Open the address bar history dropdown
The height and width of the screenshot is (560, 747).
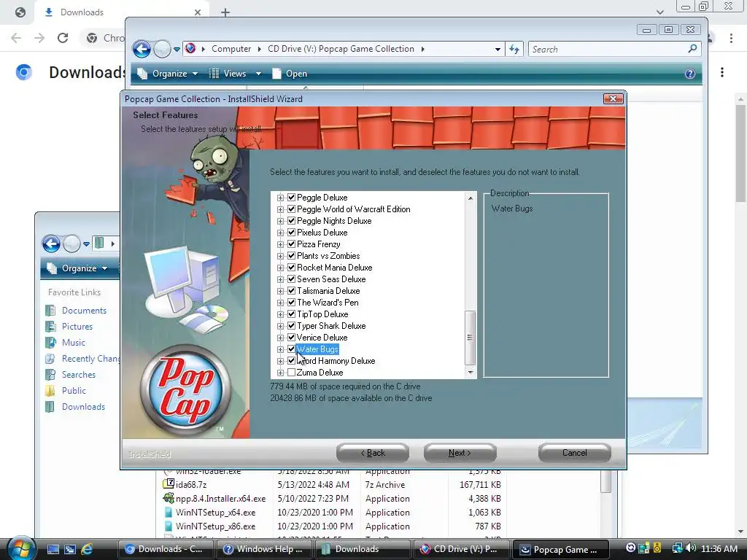(498, 49)
